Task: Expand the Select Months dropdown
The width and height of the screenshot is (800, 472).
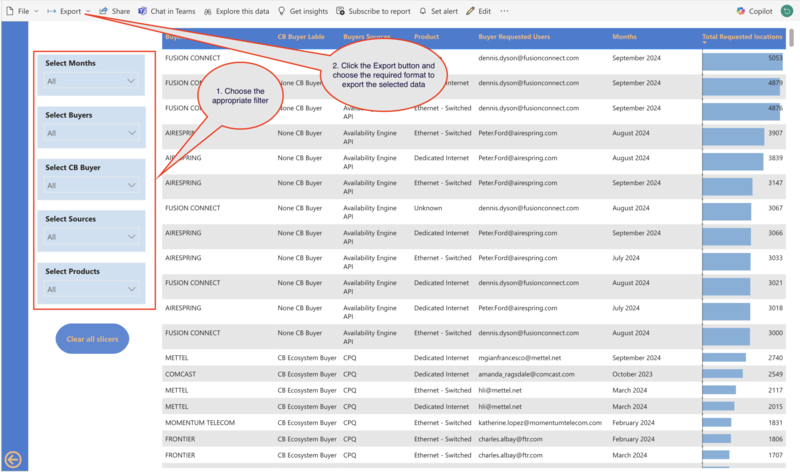Action: click(x=92, y=81)
